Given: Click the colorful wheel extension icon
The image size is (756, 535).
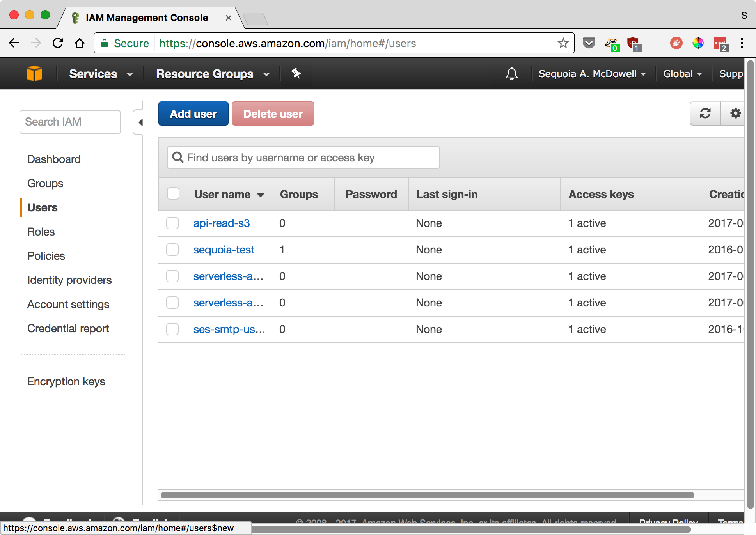Looking at the screenshot, I should 698,43.
